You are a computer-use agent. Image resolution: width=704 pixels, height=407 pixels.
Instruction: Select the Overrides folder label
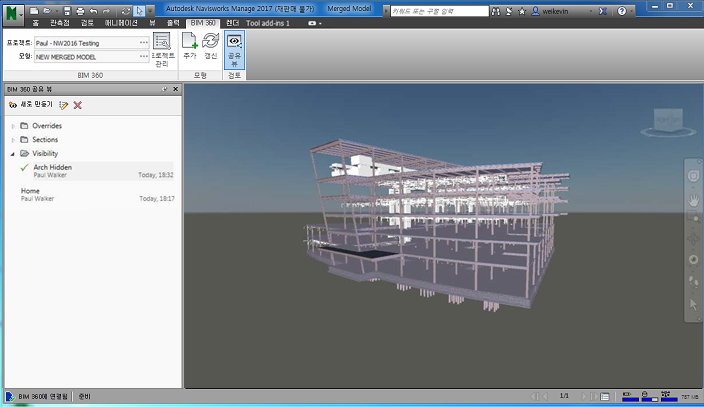pos(47,126)
